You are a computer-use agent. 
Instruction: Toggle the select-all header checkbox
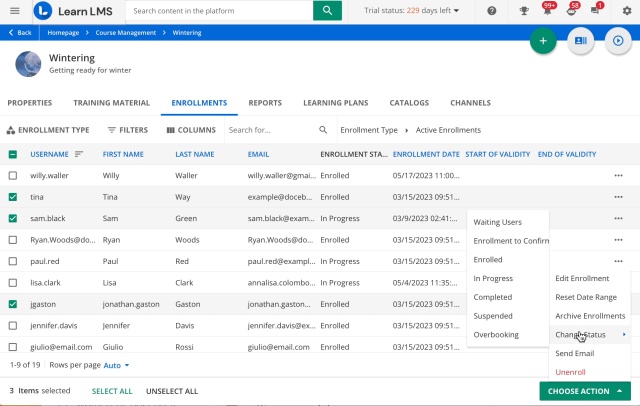13,154
